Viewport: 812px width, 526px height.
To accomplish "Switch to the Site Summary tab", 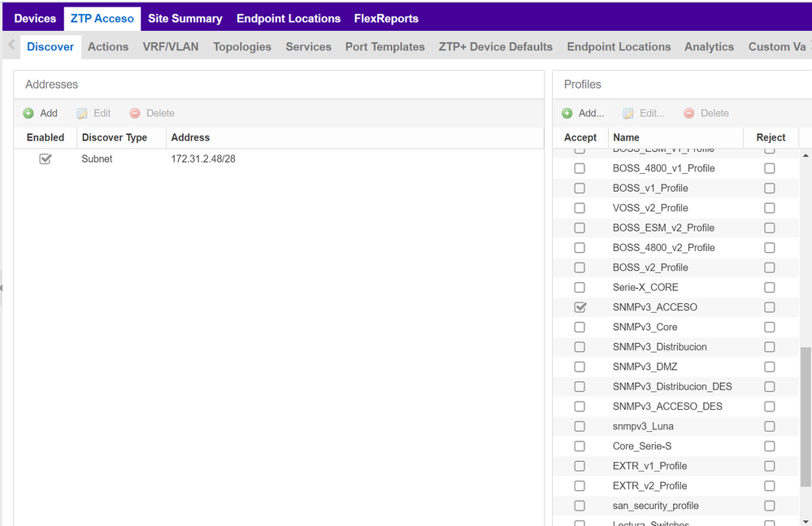I will coord(185,19).
